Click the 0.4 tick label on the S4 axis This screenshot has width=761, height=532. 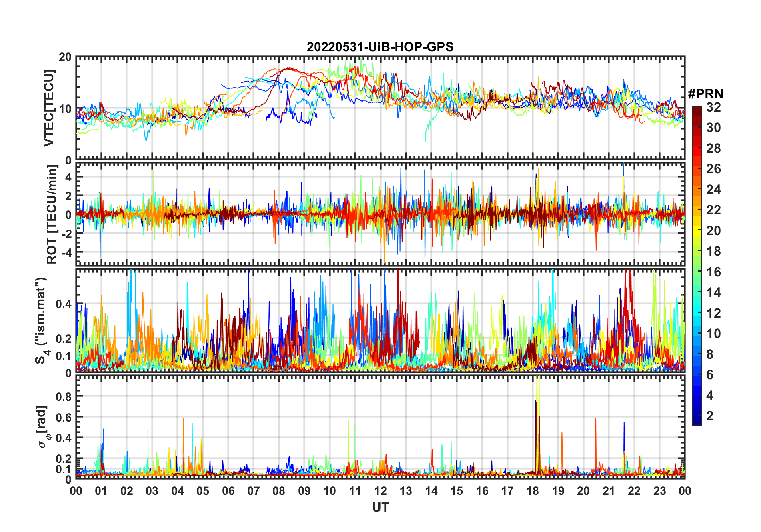coord(64,304)
